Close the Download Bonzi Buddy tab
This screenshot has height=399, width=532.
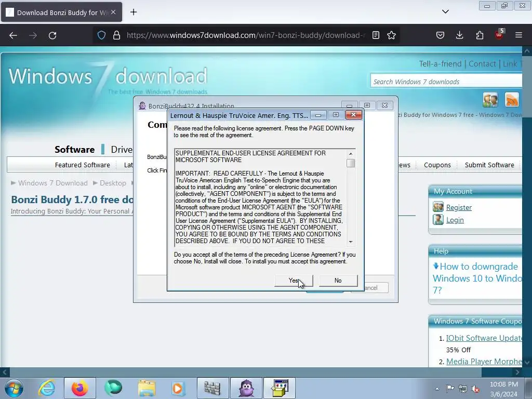coord(113,12)
